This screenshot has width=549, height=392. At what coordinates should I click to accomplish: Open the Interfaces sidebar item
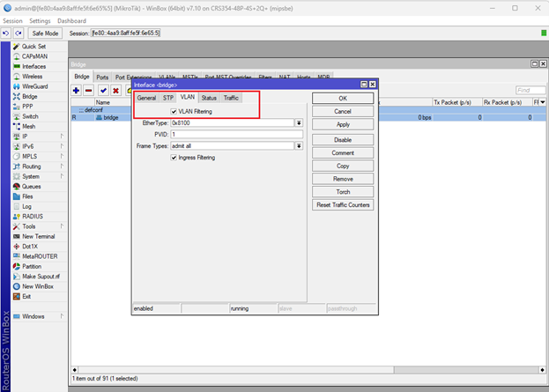tap(34, 66)
